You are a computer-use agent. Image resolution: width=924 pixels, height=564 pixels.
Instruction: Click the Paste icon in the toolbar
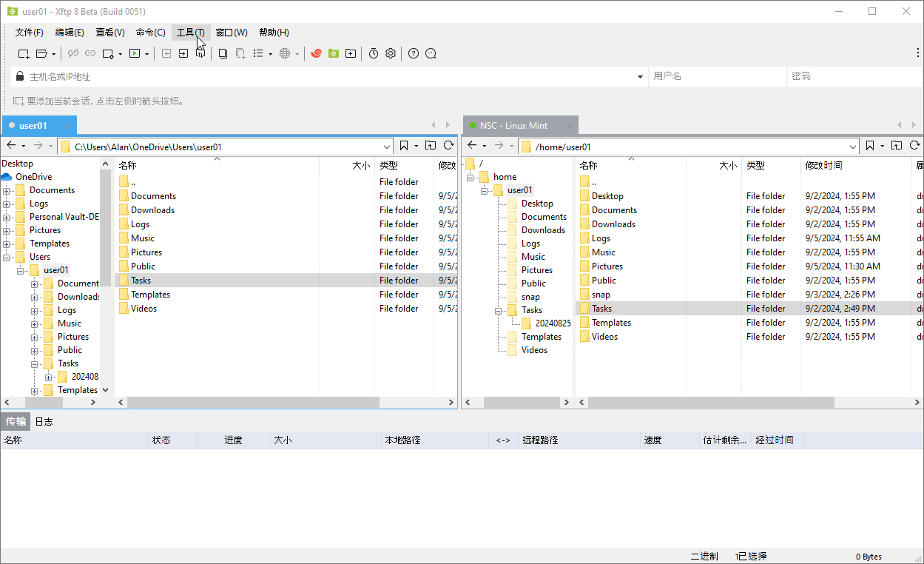240,53
